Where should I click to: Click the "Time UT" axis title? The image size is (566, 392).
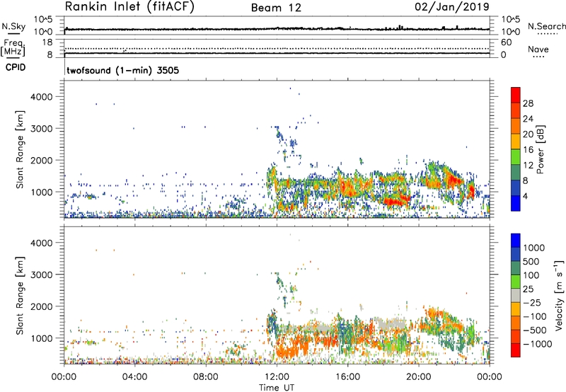tap(277, 388)
